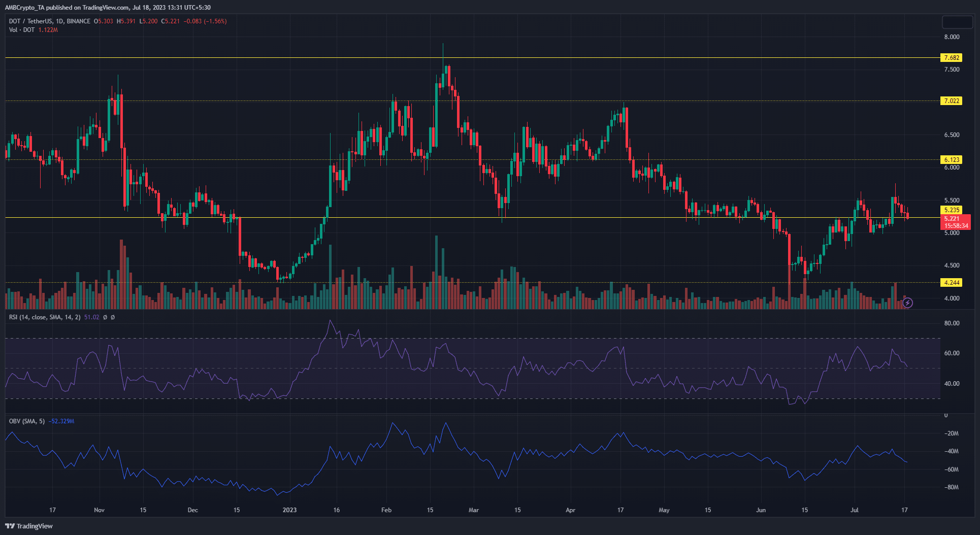This screenshot has height=535, width=980.
Task: Click the 6.500 price axis label
Action: (x=952, y=135)
